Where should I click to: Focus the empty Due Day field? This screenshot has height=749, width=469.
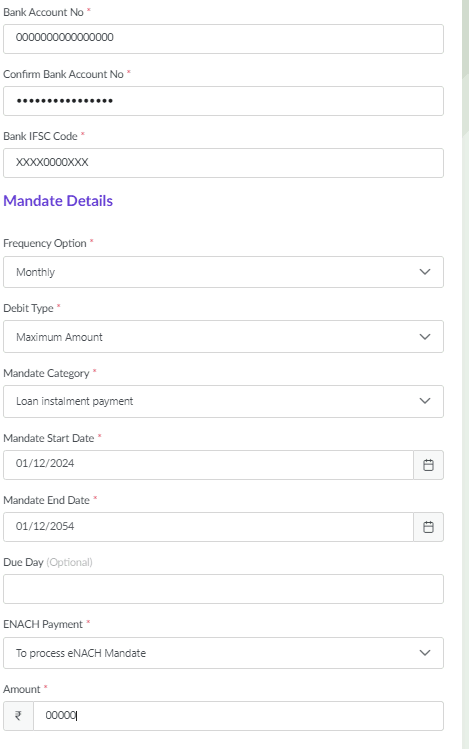point(224,589)
